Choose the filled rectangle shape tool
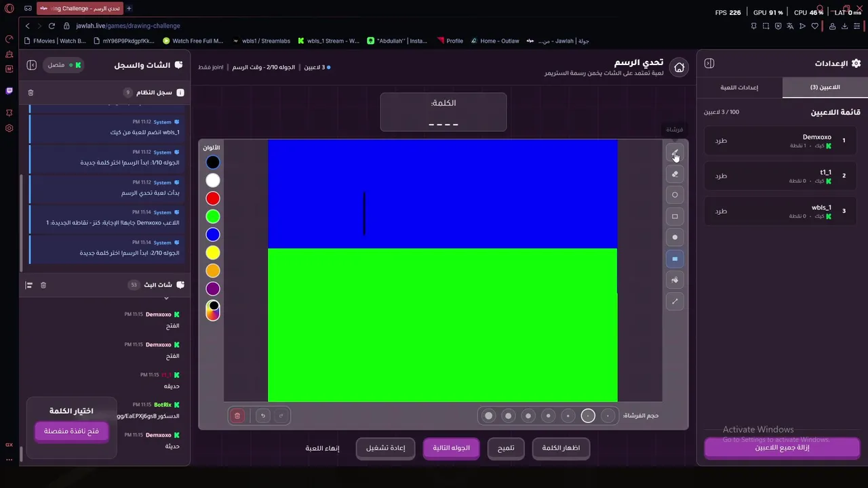The height and width of the screenshot is (488, 868). click(x=675, y=259)
